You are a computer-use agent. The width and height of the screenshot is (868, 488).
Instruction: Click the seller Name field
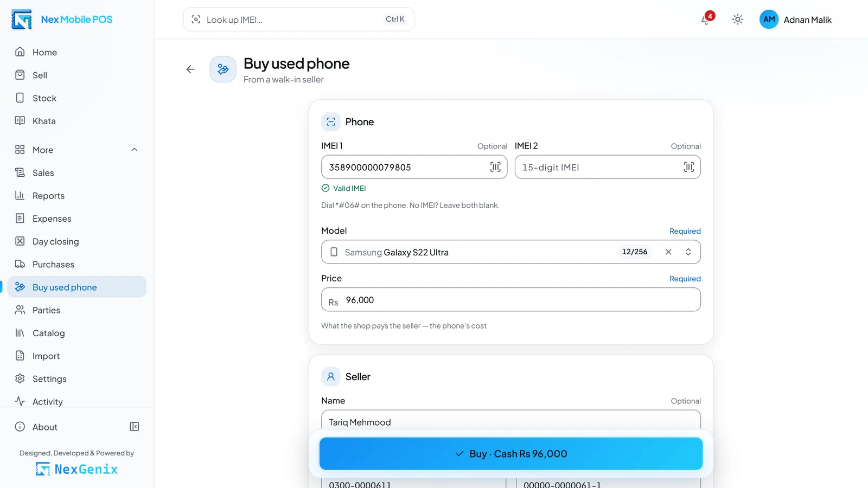511,422
